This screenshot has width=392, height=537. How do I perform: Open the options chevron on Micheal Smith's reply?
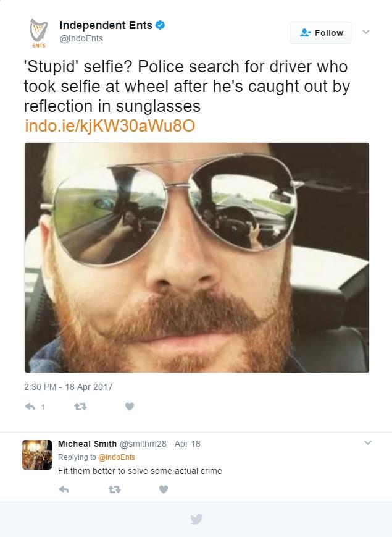(x=368, y=442)
